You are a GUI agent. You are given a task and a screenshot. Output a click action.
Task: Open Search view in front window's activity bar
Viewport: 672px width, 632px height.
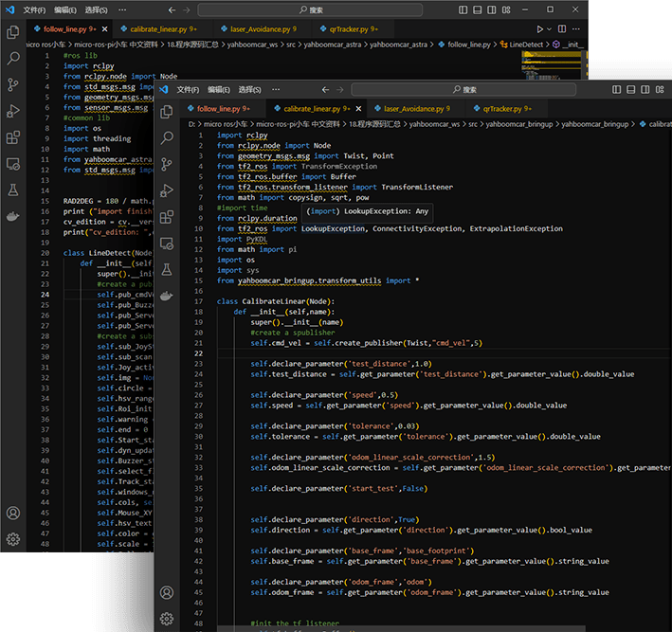(x=168, y=137)
